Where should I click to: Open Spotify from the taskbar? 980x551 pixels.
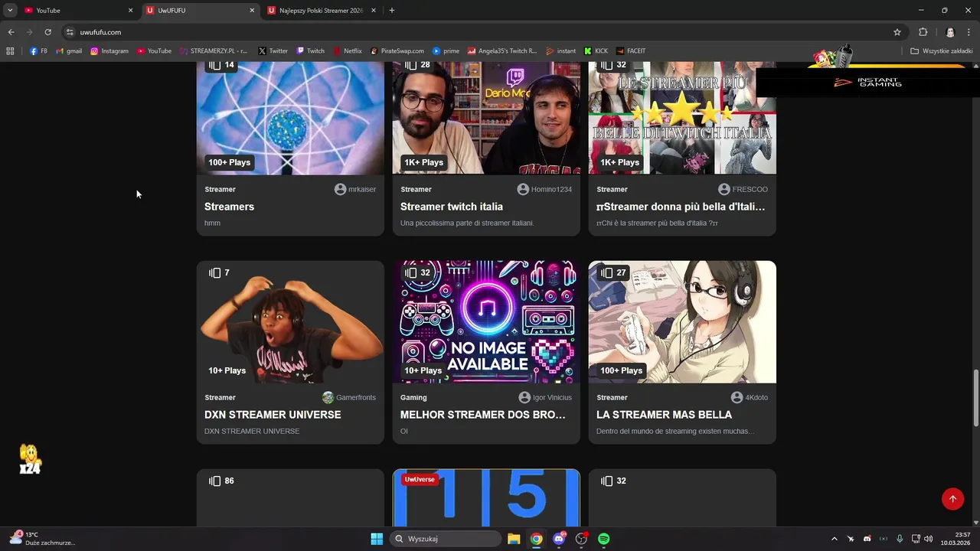(x=604, y=539)
